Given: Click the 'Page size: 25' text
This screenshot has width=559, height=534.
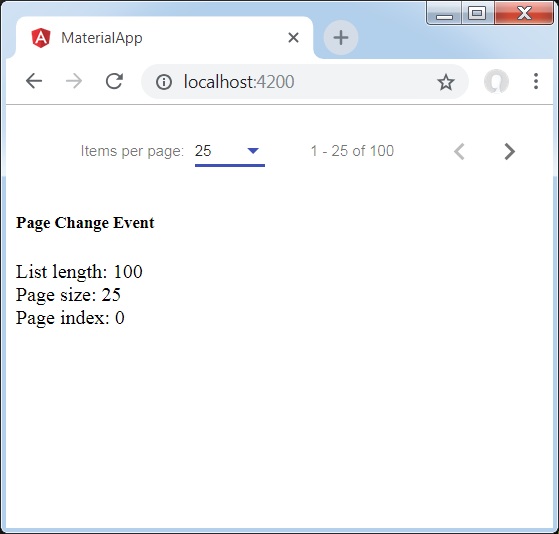Looking at the screenshot, I should (68, 295).
